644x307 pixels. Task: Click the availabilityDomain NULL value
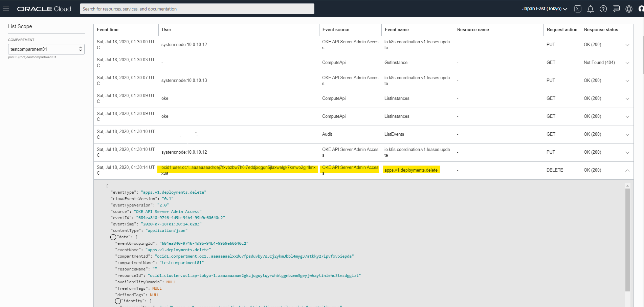[x=171, y=282]
